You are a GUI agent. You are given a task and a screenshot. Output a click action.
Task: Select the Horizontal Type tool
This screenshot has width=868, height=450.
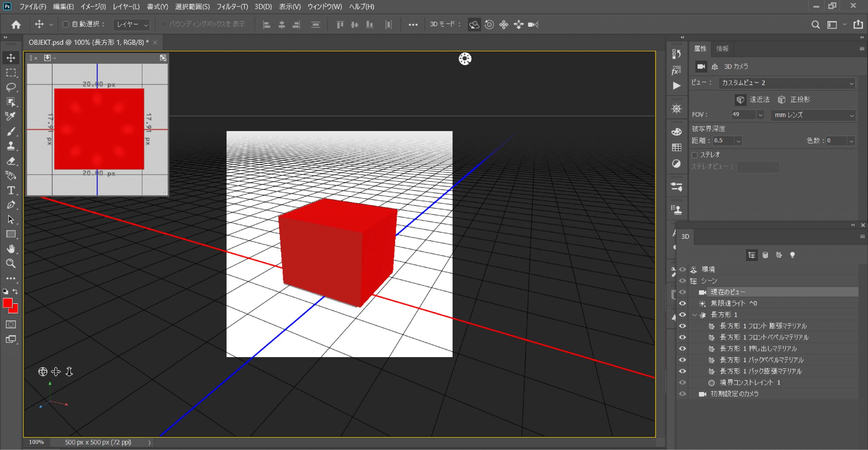click(x=11, y=191)
